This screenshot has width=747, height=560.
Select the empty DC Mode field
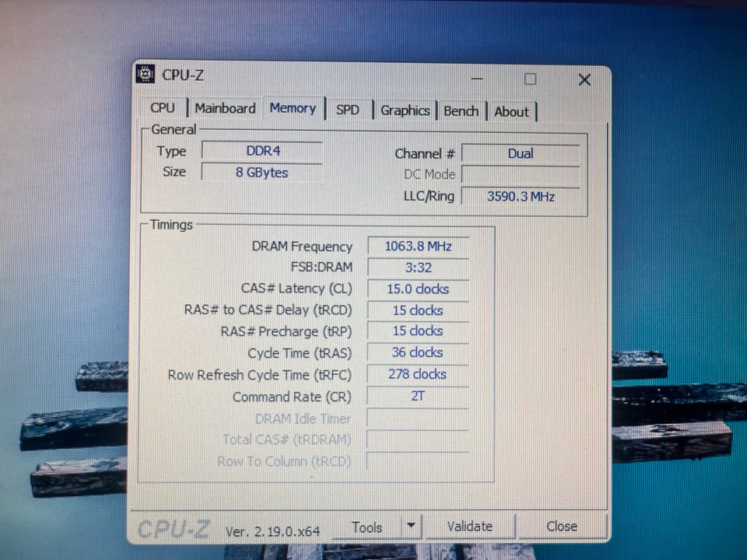pyautogui.click(x=521, y=175)
